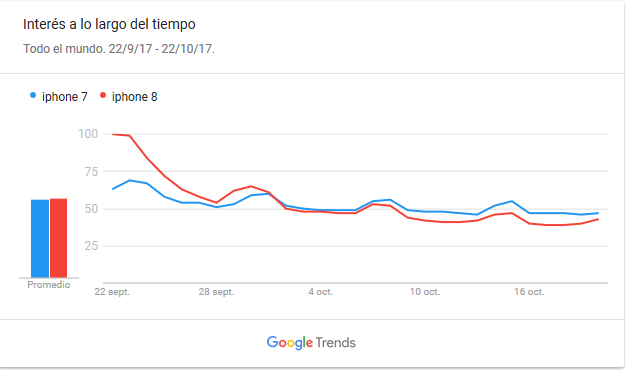The width and height of the screenshot is (626, 370).
Task: Click the Interés a lo largo del tiempo title
Action: pos(109,24)
